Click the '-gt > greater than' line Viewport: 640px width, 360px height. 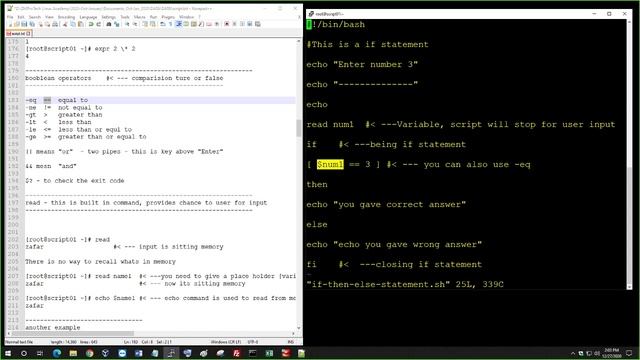point(64,115)
